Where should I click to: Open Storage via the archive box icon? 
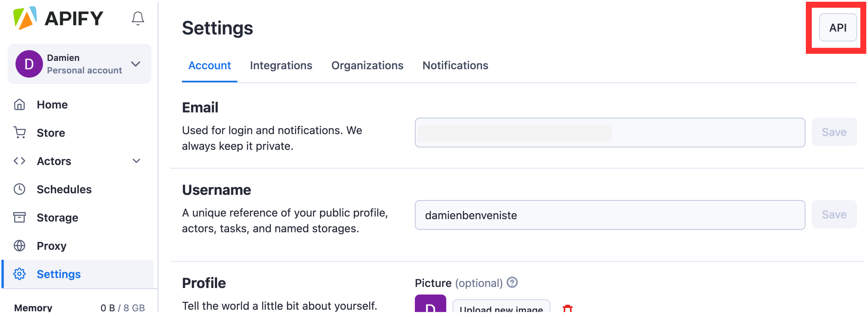19,217
